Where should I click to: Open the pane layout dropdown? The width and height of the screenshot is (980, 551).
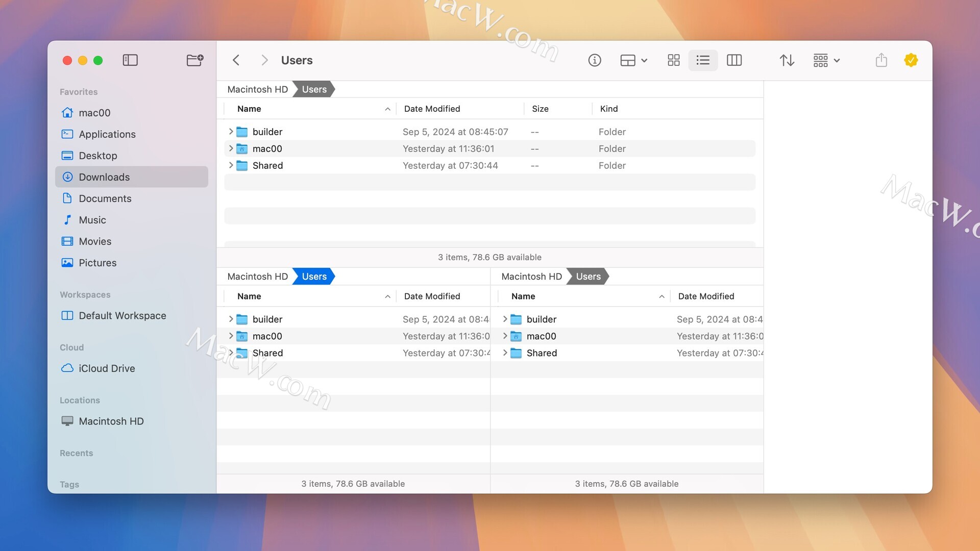(x=633, y=60)
